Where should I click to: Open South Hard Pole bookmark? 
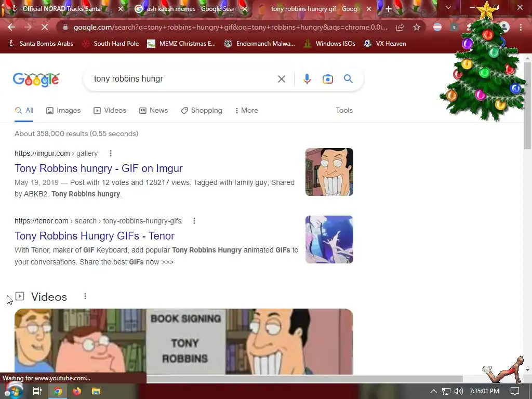point(111,44)
